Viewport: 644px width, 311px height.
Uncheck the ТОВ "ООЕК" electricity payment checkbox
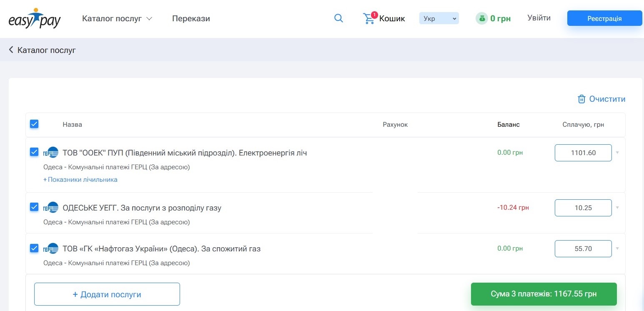[34, 152]
